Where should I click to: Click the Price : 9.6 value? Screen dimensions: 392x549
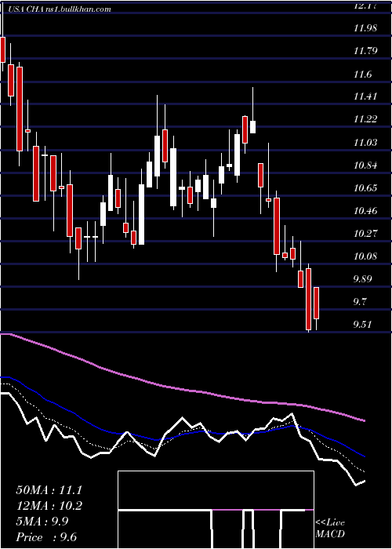coord(46,537)
